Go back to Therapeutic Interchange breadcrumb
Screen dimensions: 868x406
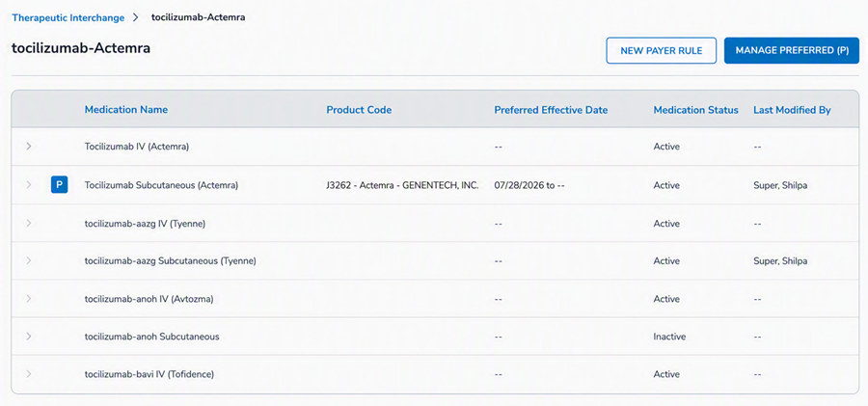coord(68,17)
